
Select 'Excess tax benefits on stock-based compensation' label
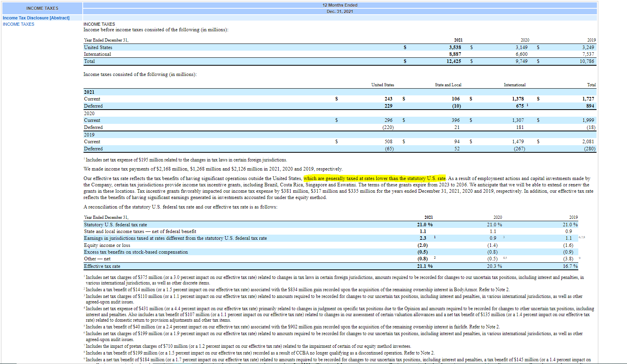click(x=136, y=252)
